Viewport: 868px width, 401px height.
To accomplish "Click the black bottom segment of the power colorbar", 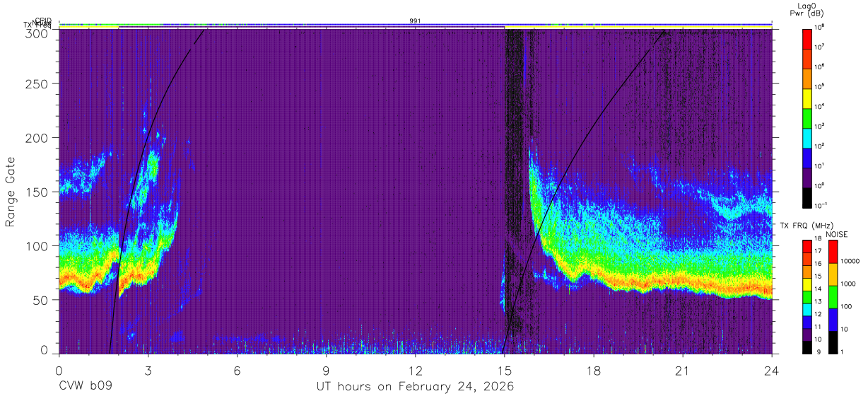I will pos(807,197).
